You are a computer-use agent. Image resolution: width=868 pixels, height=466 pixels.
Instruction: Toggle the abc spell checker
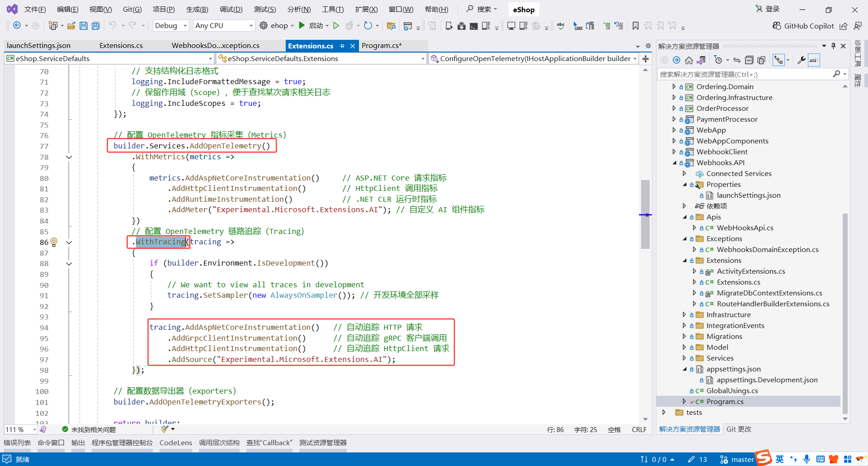(561, 26)
